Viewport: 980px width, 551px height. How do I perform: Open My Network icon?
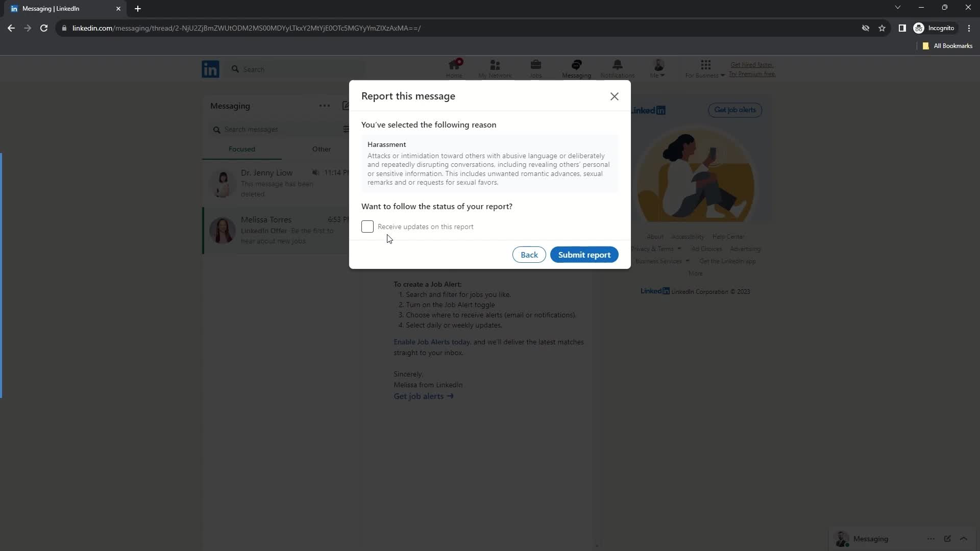click(x=495, y=68)
